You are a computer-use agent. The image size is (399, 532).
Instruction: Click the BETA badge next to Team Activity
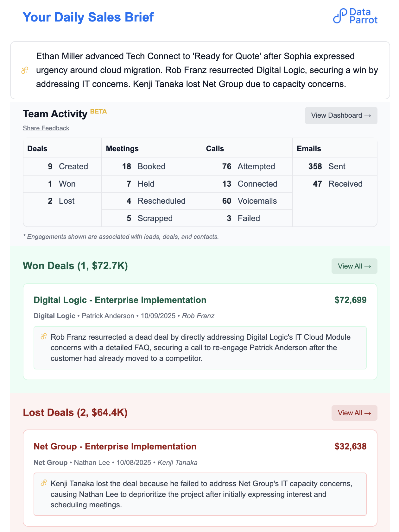click(98, 111)
